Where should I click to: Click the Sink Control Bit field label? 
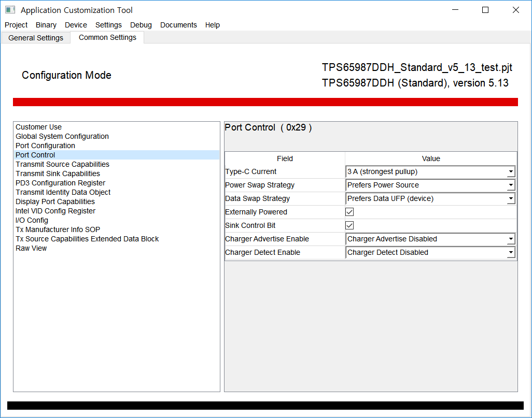pos(250,225)
